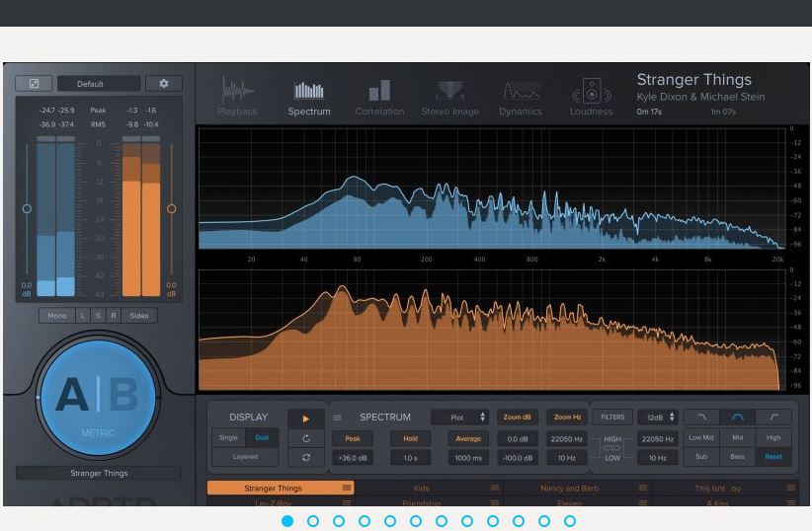Switch to the Stereo Image tab
This screenshot has height=531, width=812.
tap(450, 98)
